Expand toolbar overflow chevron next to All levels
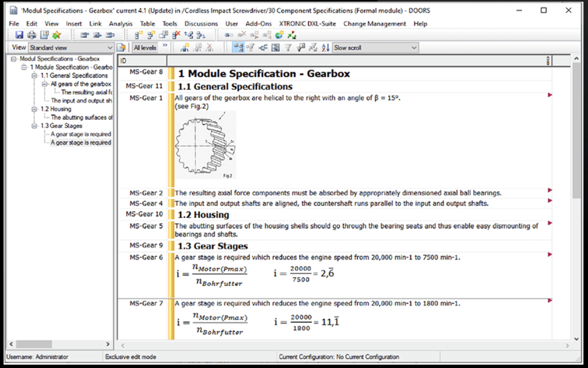 pyautogui.click(x=165, y=45)
